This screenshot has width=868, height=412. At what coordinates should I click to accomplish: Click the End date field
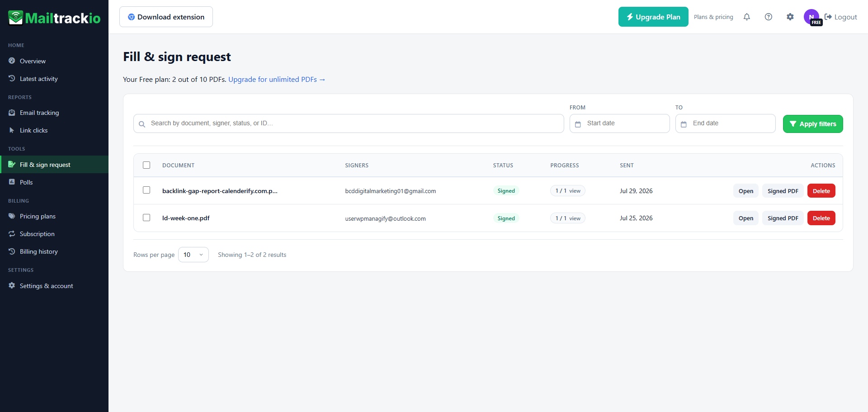(x=725, y=123)
